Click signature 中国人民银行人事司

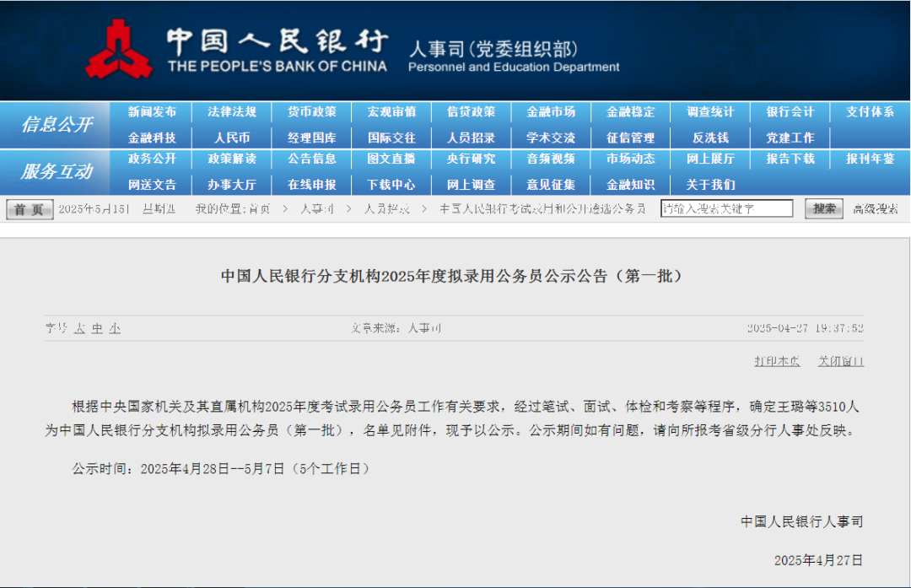[802, 521]
